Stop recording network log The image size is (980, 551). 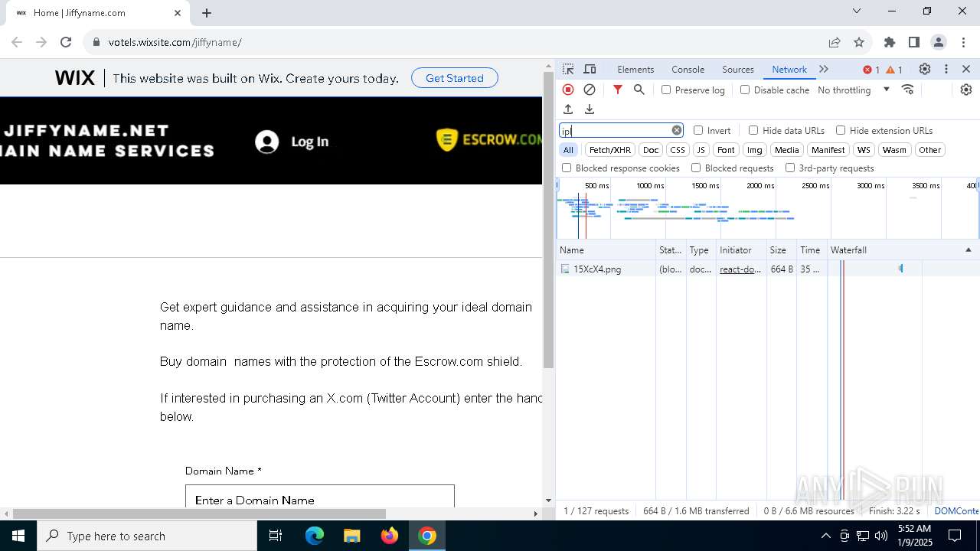pos(568,90)
